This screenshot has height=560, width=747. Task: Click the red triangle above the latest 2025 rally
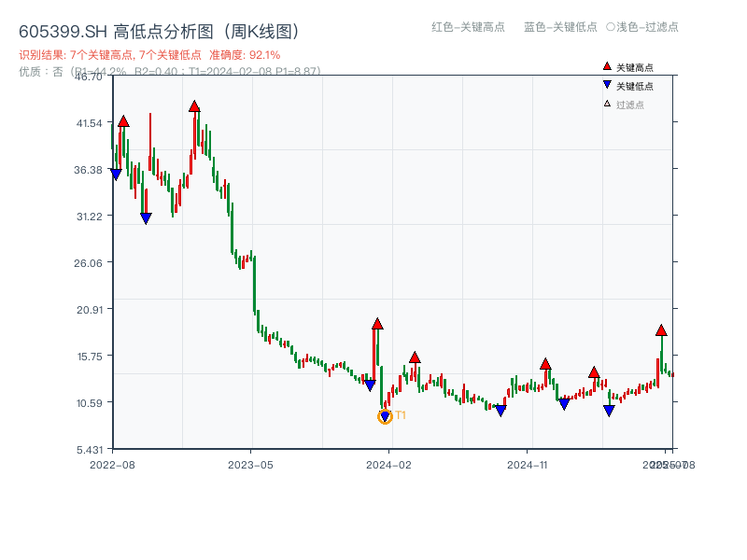click(x=662, y=329)
